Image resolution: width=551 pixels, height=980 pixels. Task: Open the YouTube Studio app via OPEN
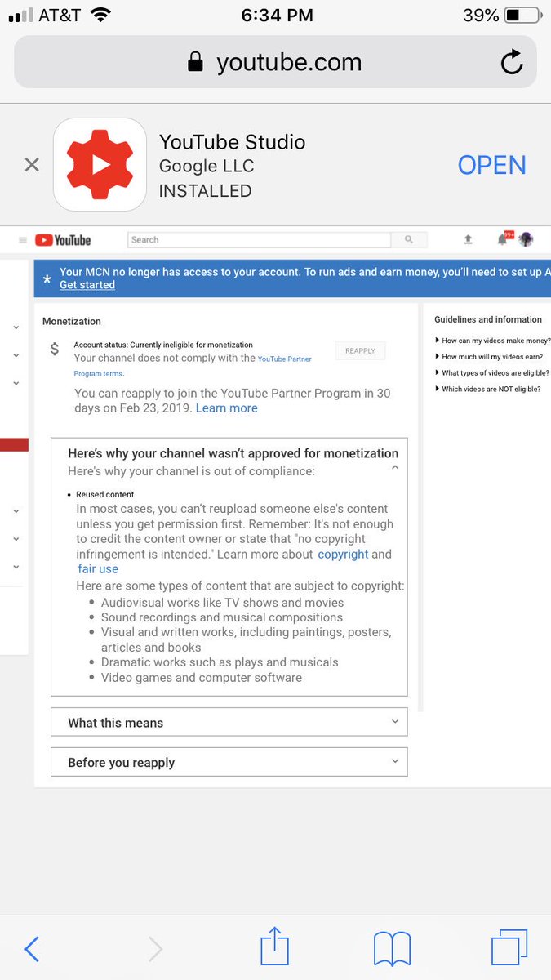tap(491, 165)
